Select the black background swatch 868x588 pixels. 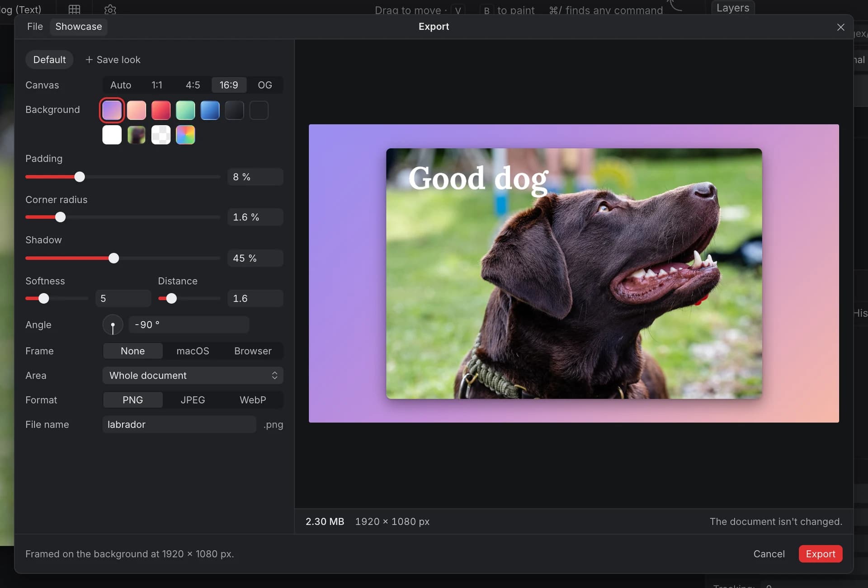click(x=259, y=110)
